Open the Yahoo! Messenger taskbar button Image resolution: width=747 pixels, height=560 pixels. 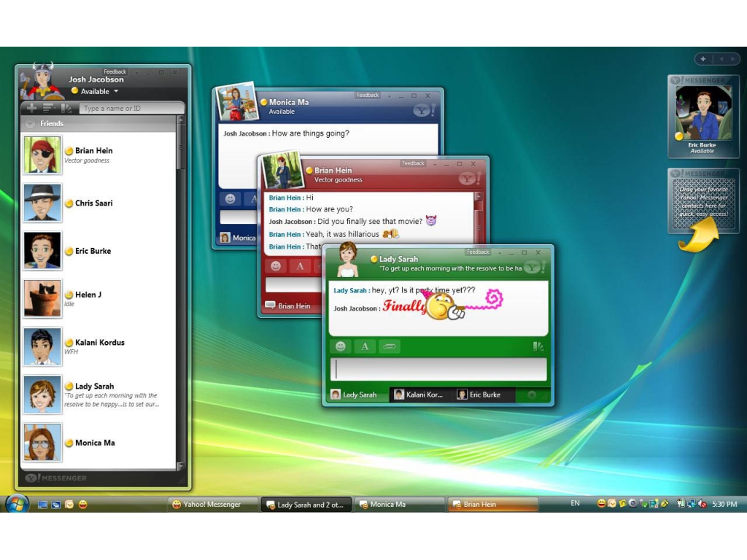click(212, 505)
